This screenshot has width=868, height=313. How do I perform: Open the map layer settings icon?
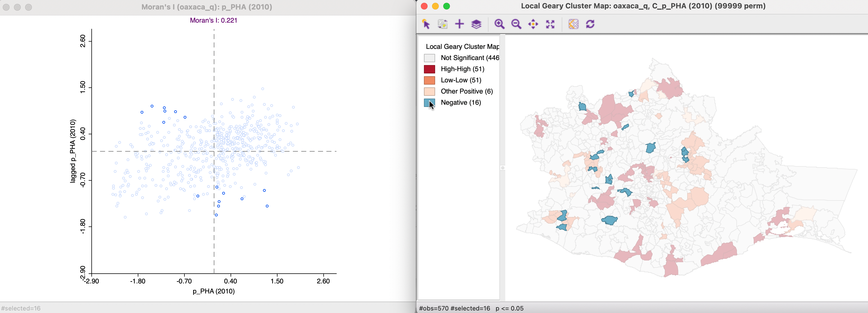(x=476, y=24)
